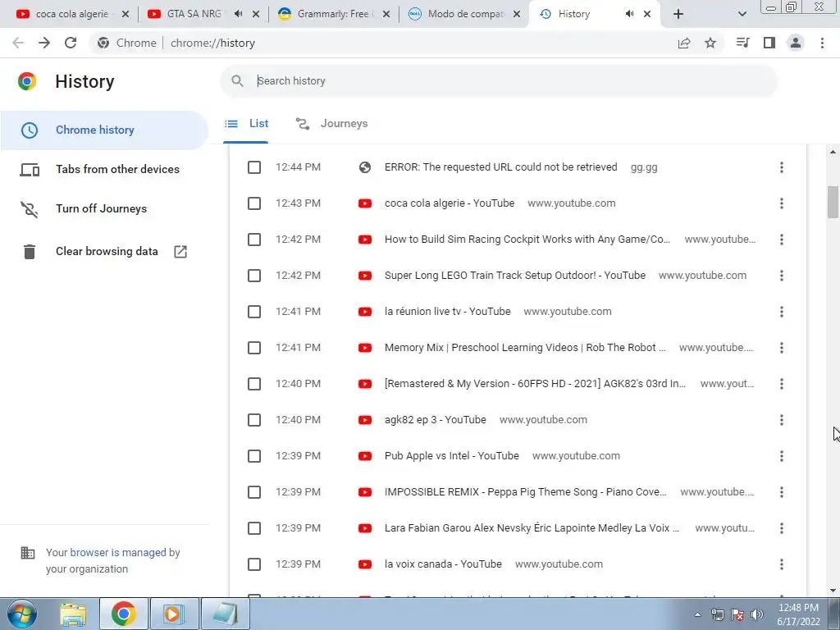The image size is (840, 630).
Task: Open Tabs from other devices
Action: click(x=104, y=169)
